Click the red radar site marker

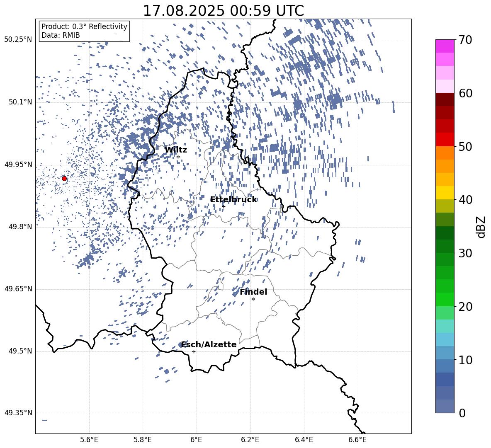(x=64, y=179)
